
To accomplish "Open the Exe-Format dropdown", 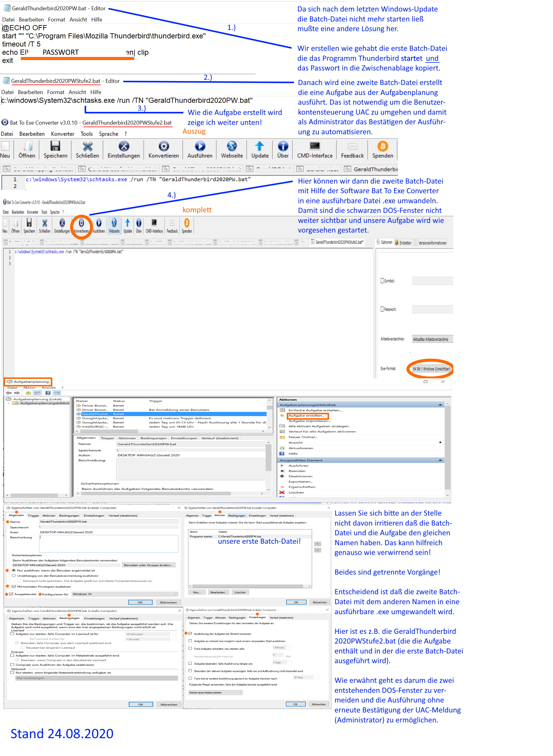I will click(431, 369).
